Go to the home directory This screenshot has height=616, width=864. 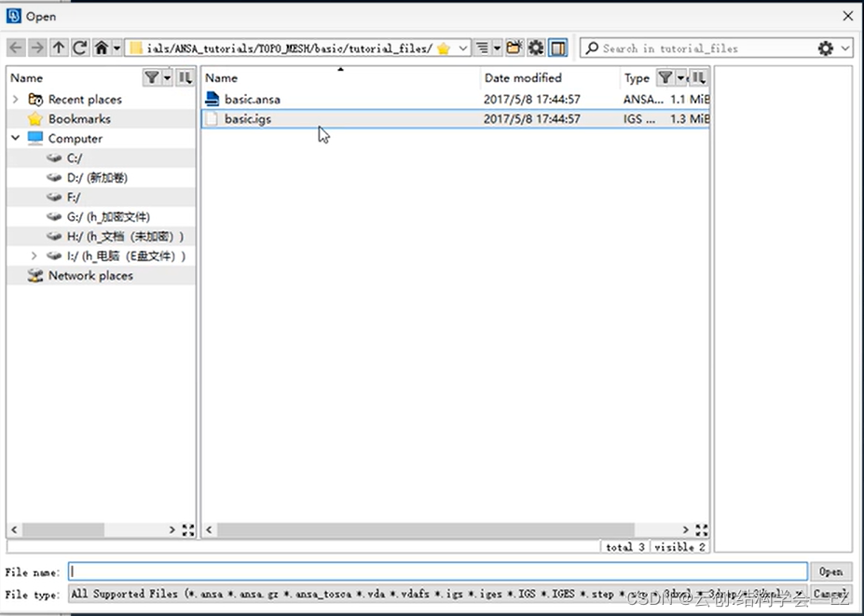[102, 48]
